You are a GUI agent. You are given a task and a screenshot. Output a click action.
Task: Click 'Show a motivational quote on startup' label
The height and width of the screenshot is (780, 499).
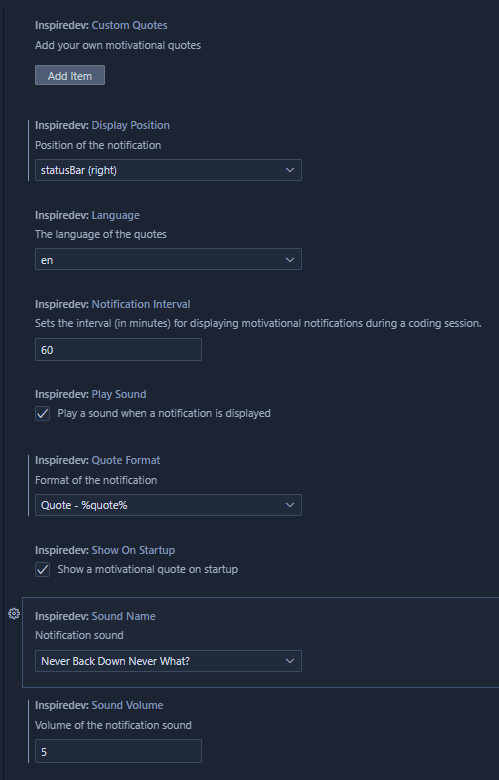(x=147, y=569)
